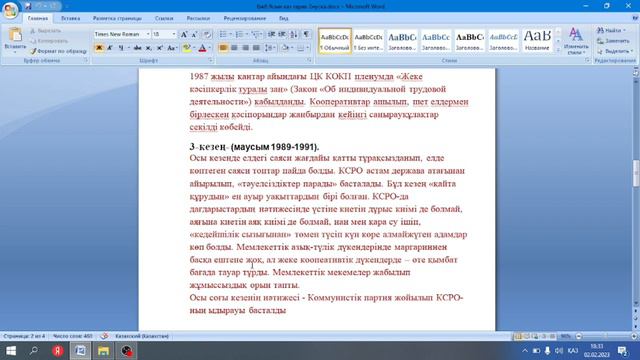
Task: Click the zoom slider in status bar
Action: 606,336
